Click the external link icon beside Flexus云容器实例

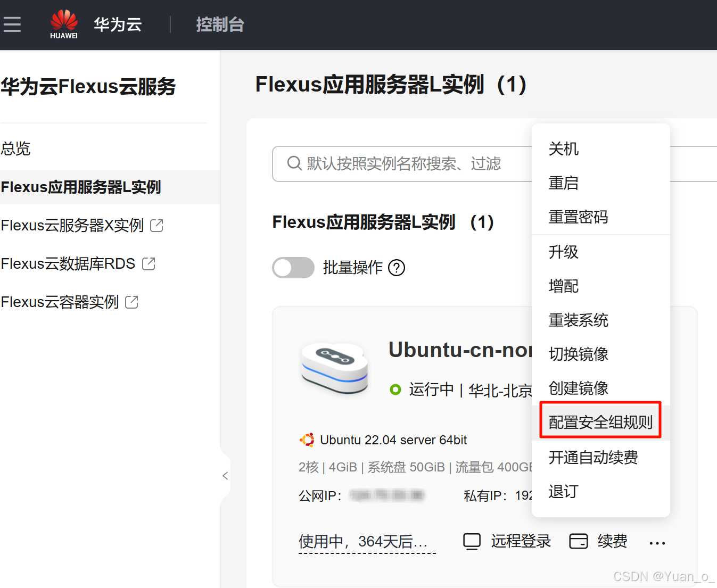tap(131, 302)
